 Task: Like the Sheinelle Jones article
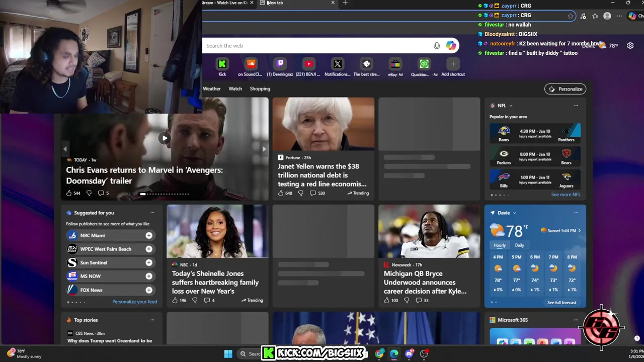175,300
